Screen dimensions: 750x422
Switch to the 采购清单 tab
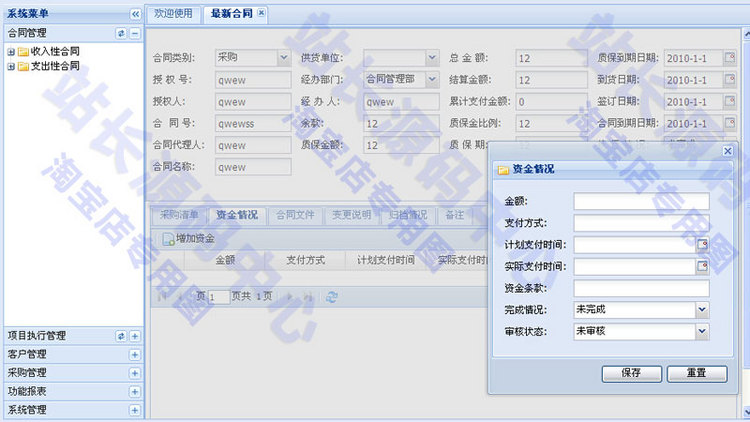coord(179,215)
